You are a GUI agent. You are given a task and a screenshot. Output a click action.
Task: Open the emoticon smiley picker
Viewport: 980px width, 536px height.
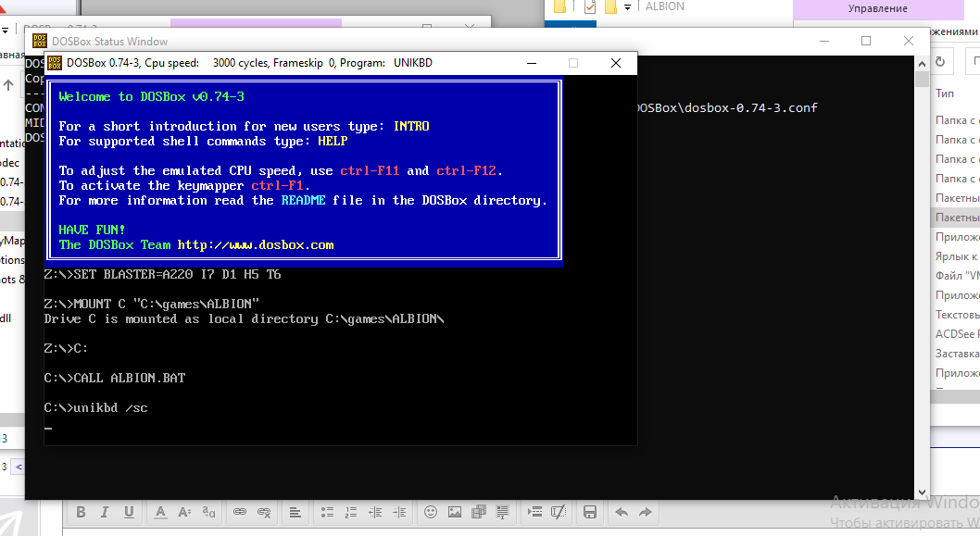[x=431, y=512]
